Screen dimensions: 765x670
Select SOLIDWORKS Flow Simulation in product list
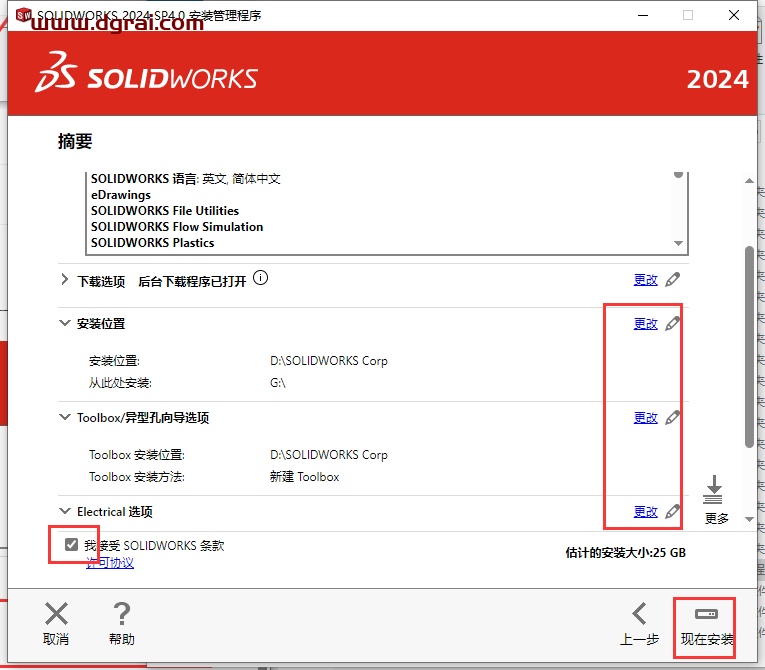177,227
